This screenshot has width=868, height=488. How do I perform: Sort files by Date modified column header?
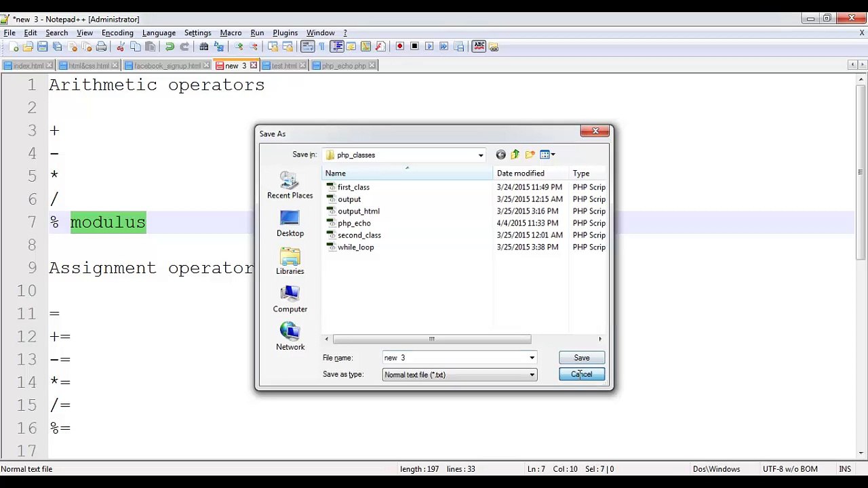[531, 174]
